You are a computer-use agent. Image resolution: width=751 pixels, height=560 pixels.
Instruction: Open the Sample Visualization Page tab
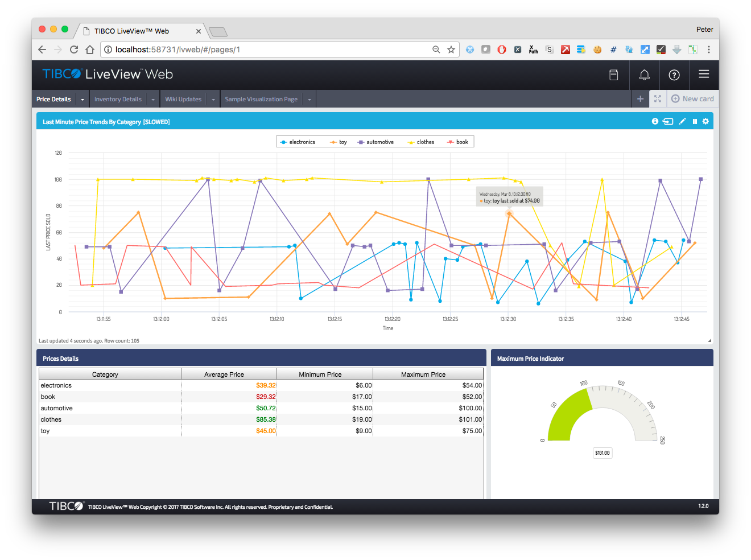(261, 99)
